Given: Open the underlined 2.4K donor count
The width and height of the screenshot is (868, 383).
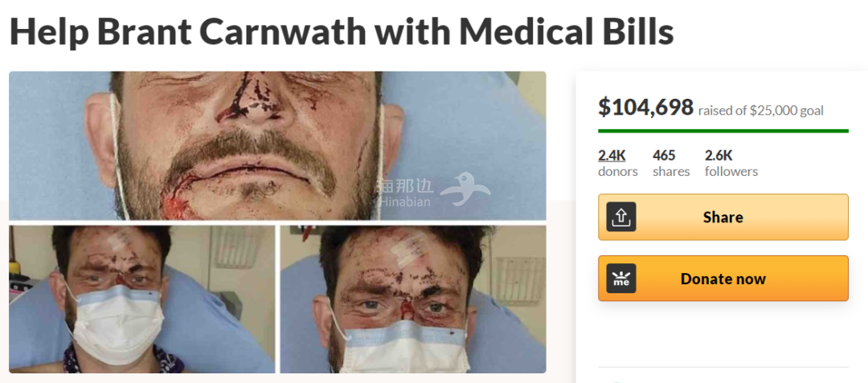Looking at the screenshot, I should pos(612,155).
